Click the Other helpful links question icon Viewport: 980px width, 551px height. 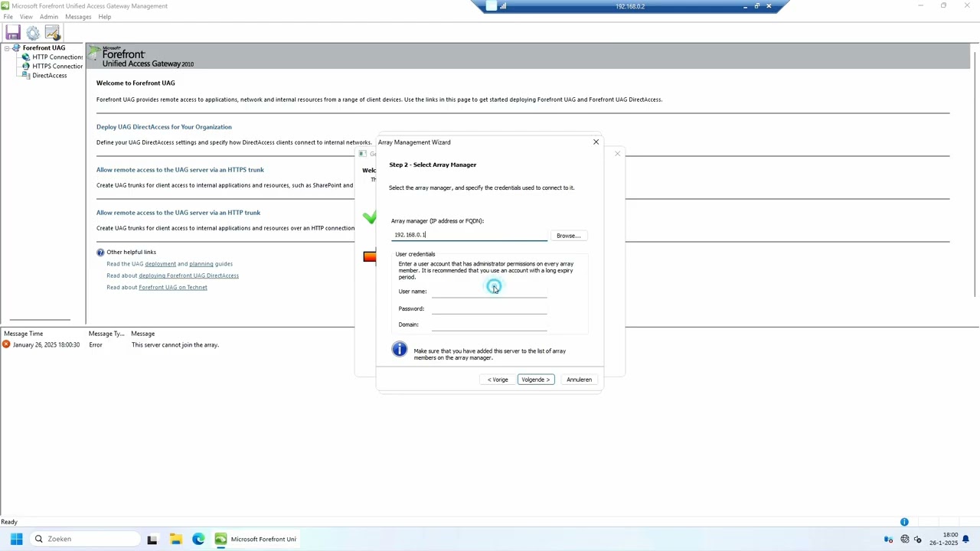pos(100,252)
